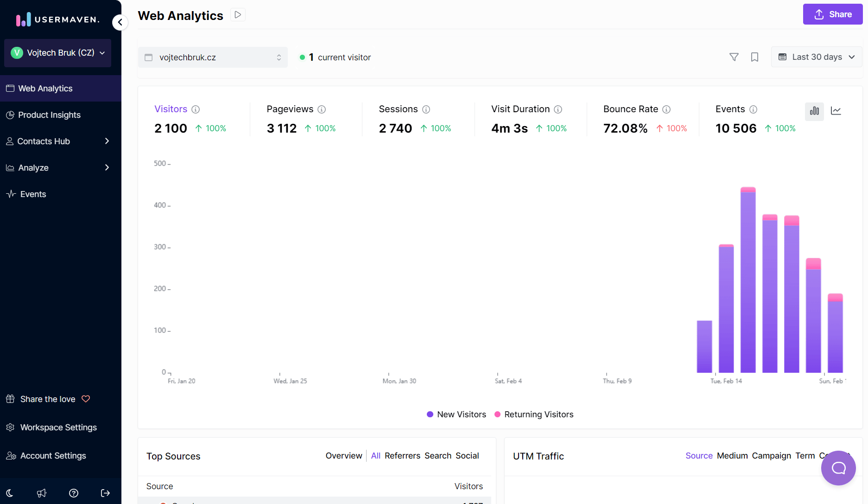Screen dimensions: 868x504
Task: Click the play icon beside Web Analytics title
Action: click(238, 15)
